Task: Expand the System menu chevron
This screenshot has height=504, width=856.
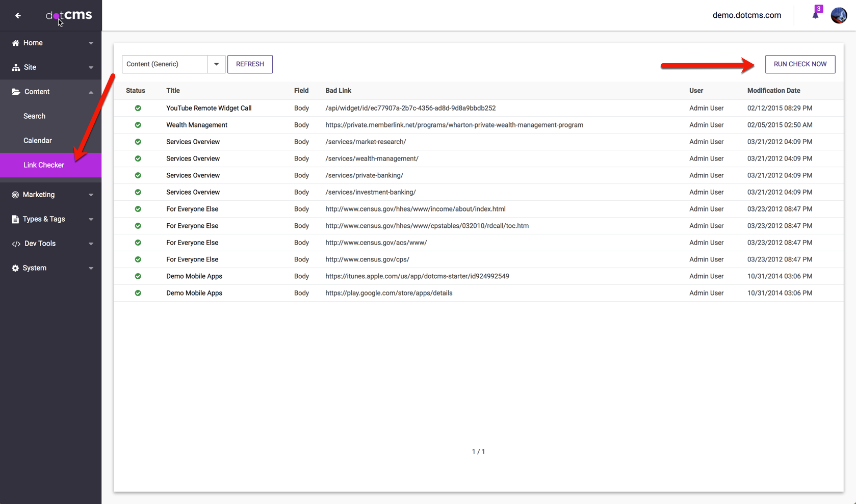Action: coord(91,268)
